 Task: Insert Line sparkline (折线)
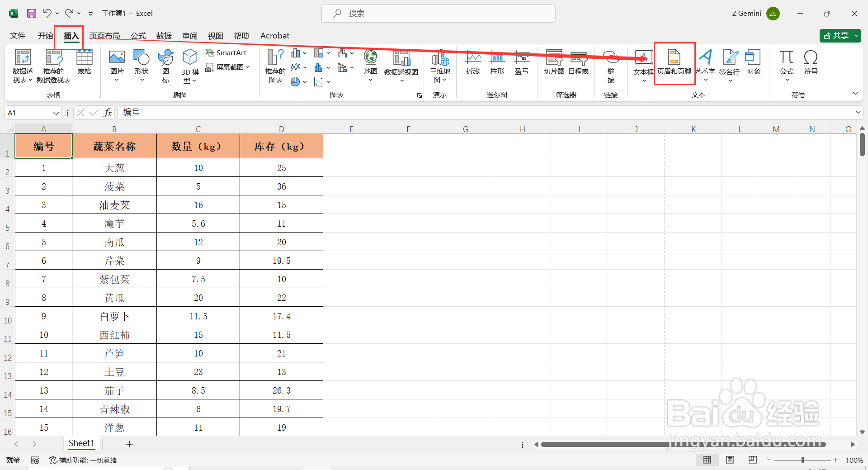473,62
